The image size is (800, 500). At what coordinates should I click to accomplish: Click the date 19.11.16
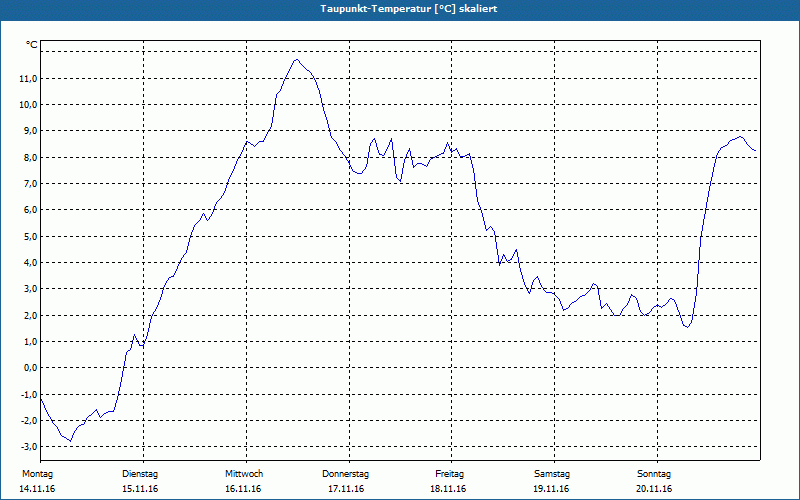[551, 489]
